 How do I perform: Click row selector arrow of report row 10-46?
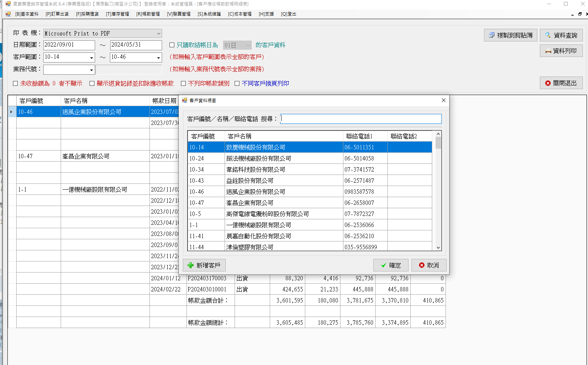click(x=12, y=112)
